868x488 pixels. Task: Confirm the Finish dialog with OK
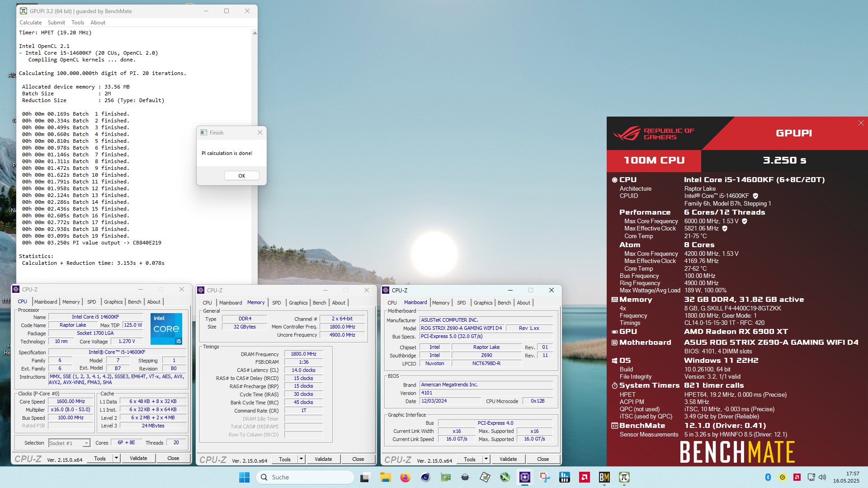(x=242, y=176)
